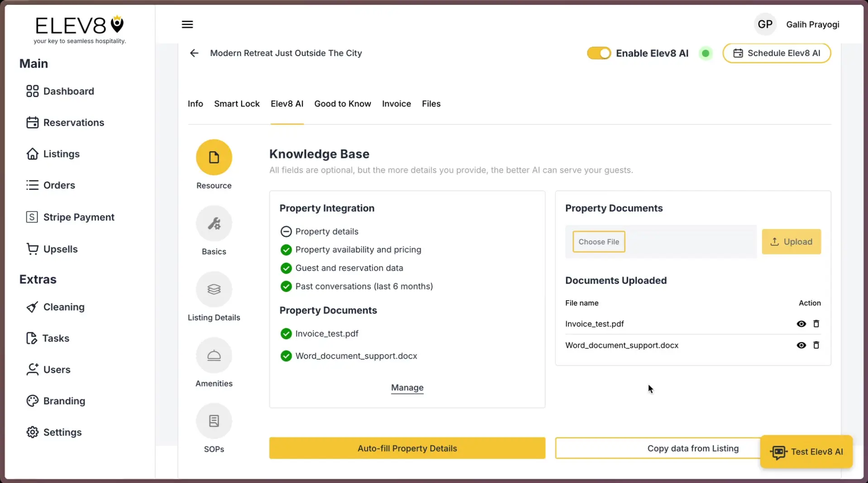This screenshot has height=483, width=868.
Task: Open the Good to Know tab
Action: 342,104
